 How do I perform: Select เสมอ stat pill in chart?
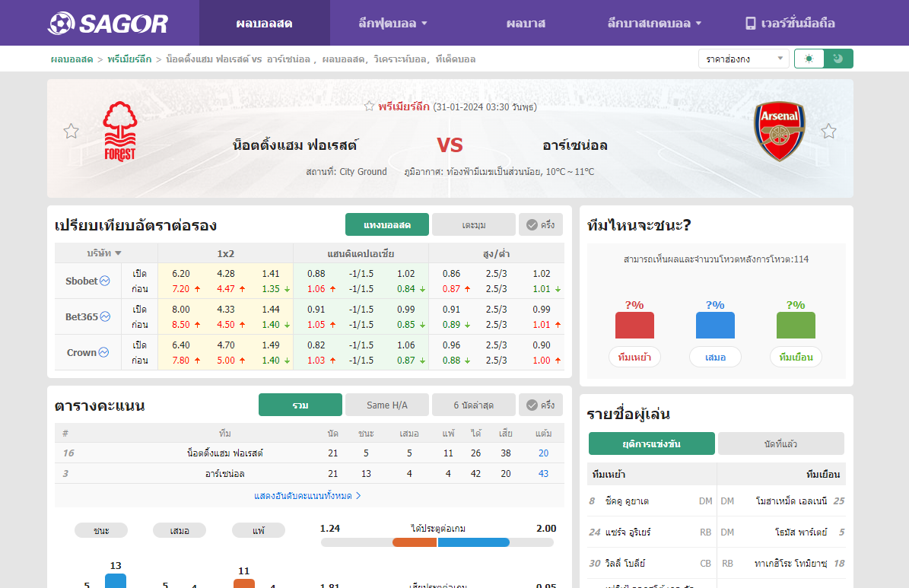[180, 531]
